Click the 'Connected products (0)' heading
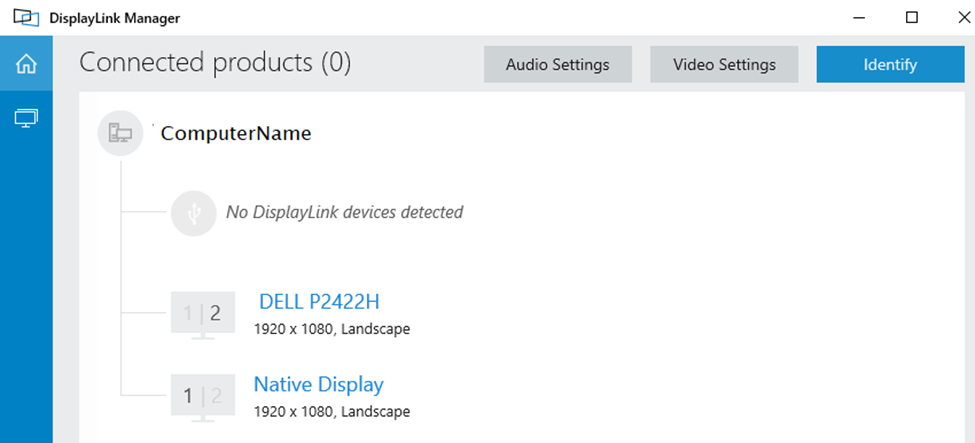 [215, 63]
